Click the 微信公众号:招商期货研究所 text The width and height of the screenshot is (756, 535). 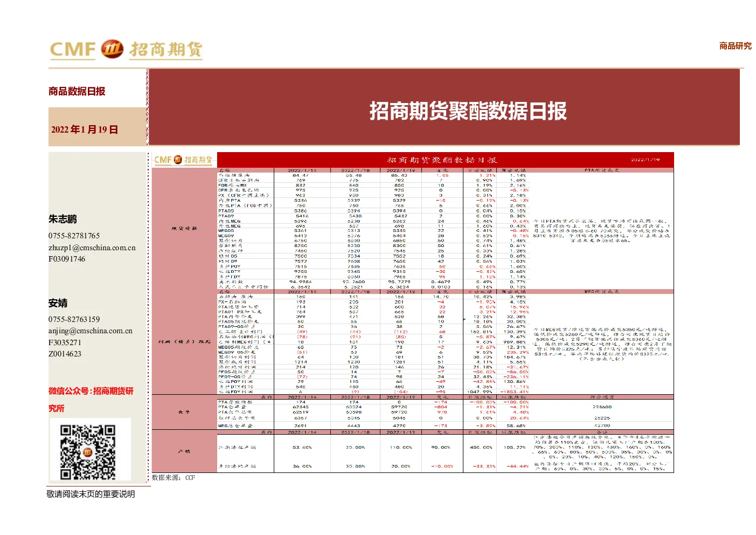pyautogui.click(x=91, y=400)
